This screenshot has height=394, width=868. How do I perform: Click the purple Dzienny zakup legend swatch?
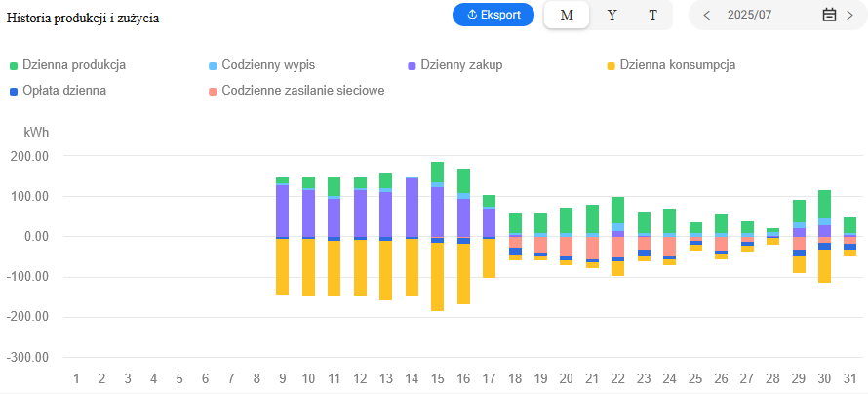412,66
